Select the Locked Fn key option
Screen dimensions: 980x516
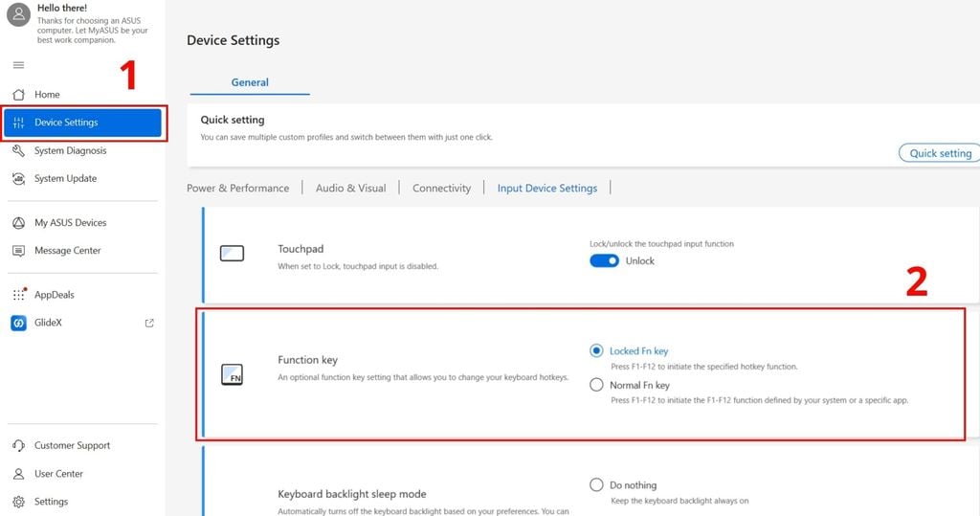(597, 351)
